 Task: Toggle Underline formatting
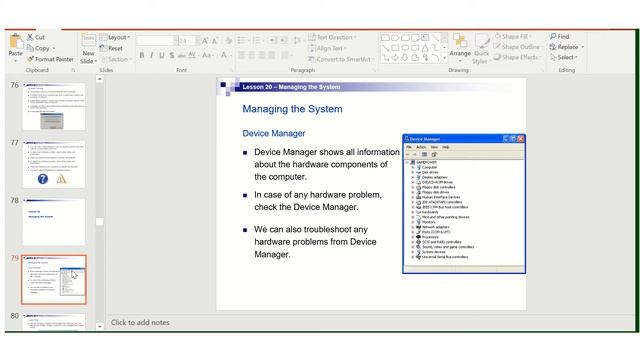click(x=162, y=55)
